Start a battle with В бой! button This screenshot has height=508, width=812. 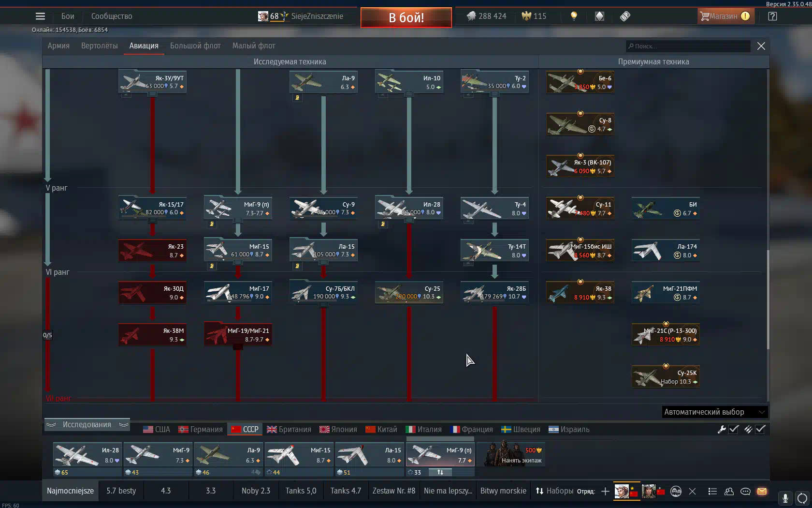(x=406, y=17)
